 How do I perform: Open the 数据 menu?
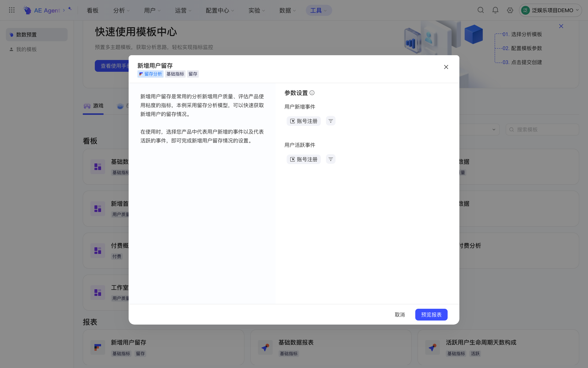(287, 10)
